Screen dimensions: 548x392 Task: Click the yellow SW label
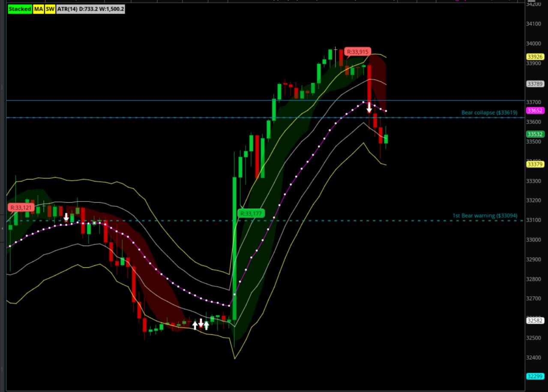[50, 9]
